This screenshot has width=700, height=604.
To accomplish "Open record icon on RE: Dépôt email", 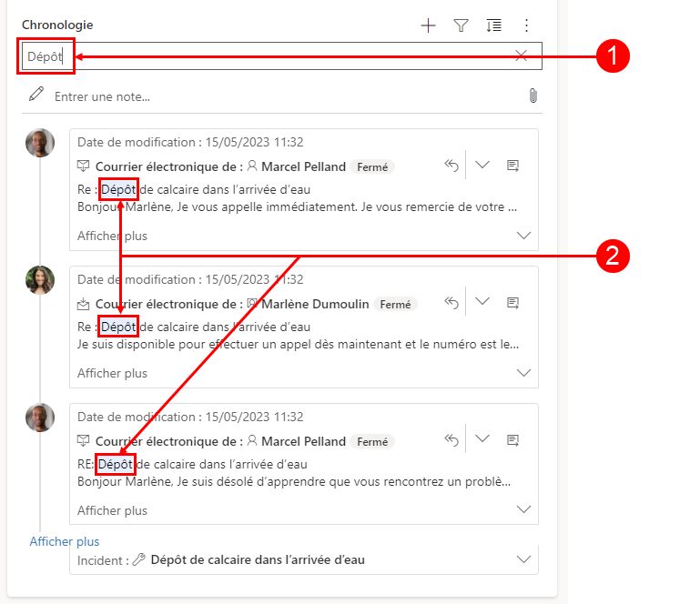I will pyautogui.click(x=513, y=440).
